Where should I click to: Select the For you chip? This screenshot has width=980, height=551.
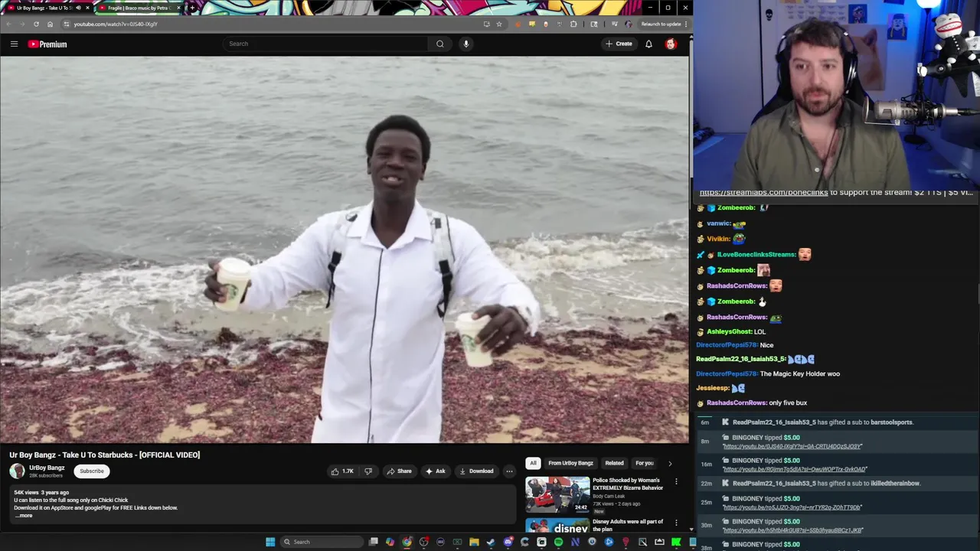[x=645, y=463]
